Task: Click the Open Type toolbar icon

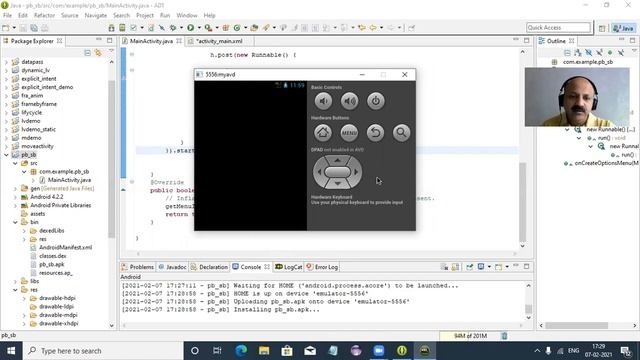Action: click(254, 28)
